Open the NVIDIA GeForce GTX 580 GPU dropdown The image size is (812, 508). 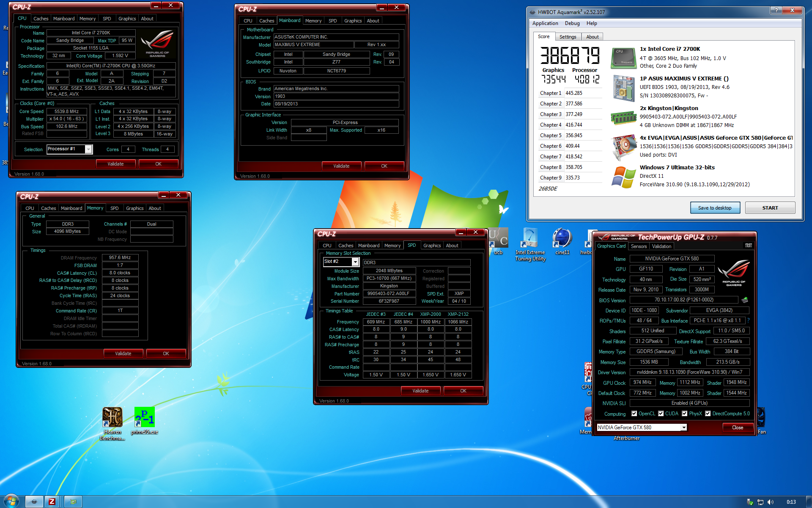click(x=683, y=428)
